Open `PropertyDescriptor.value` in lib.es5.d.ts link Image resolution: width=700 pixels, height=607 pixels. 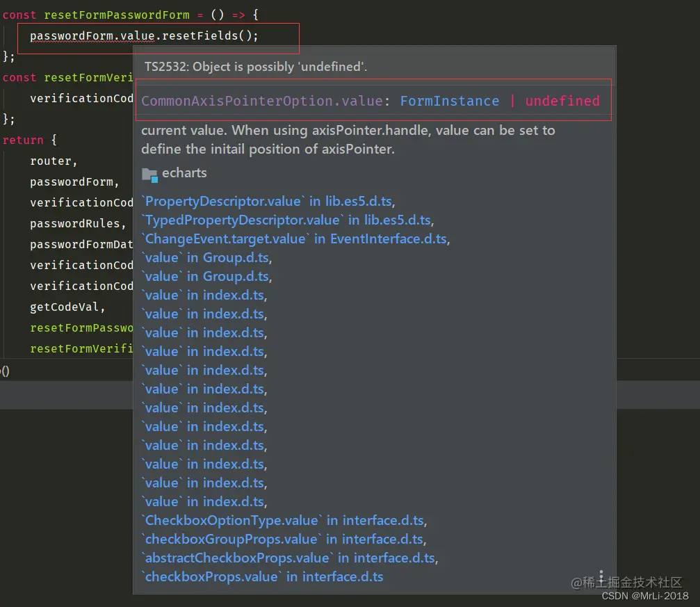click(x=268, y=202)
